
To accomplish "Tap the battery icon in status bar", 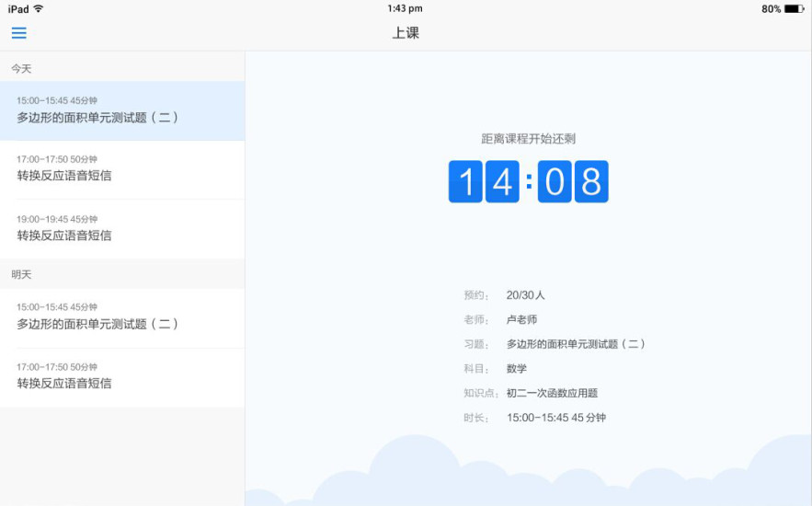I will [x=795, y=8].
